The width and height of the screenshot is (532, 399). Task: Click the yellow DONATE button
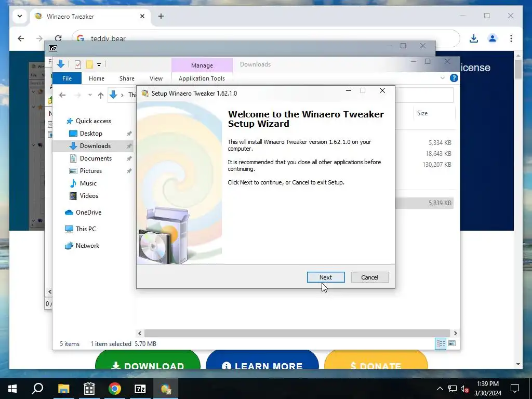tap(376, 361)
